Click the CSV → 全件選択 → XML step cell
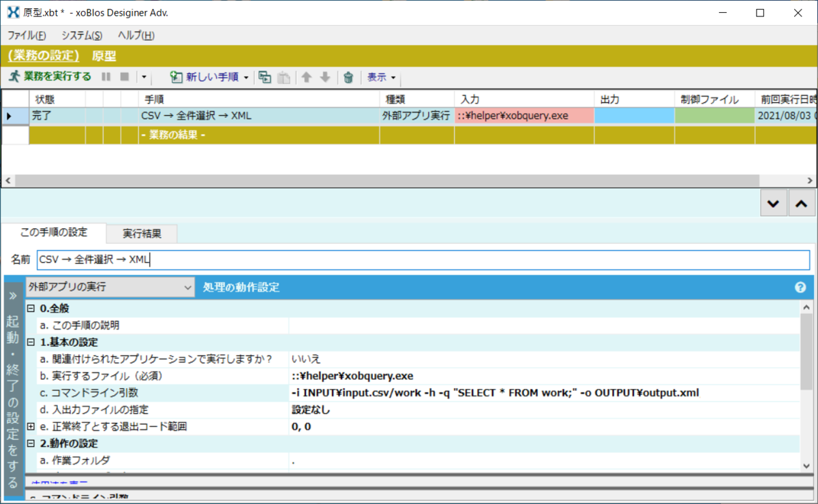Screen dimensions: 818x504 tap(258, 116)
